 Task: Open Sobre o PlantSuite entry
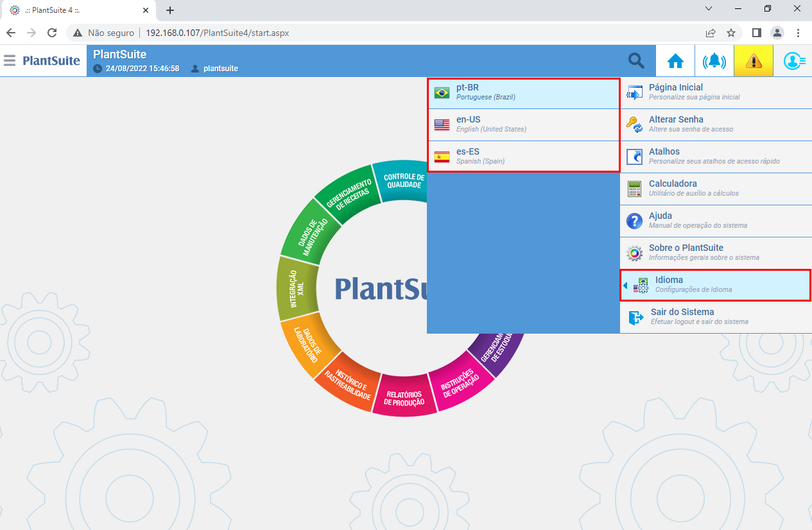[x=716, y=253]
